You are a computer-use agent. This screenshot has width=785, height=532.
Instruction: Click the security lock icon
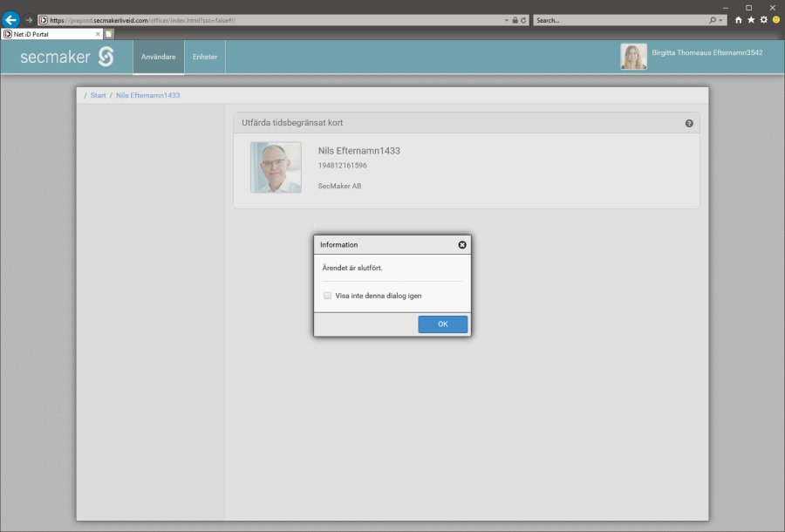point(515,21)
